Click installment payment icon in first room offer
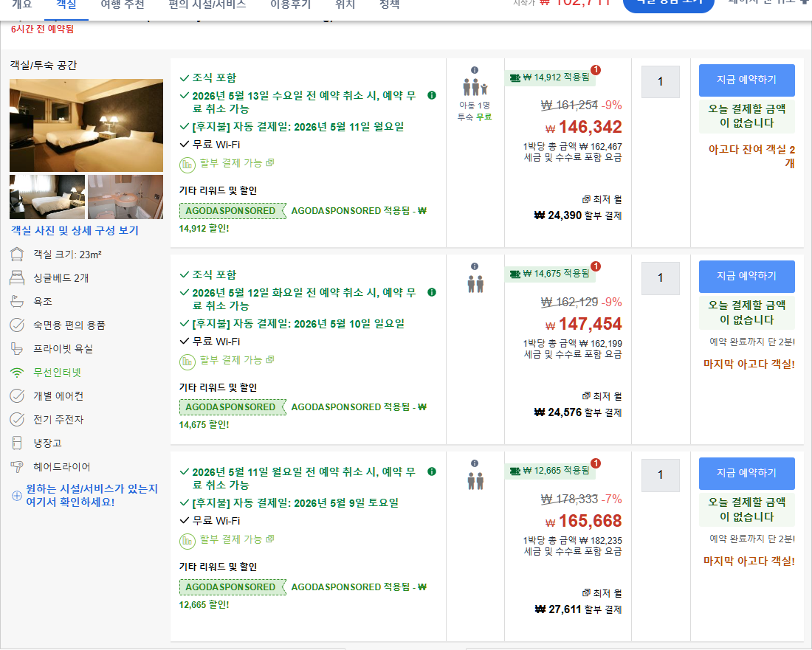This screenshot has width=812, height=650. (x=187, y=165)
